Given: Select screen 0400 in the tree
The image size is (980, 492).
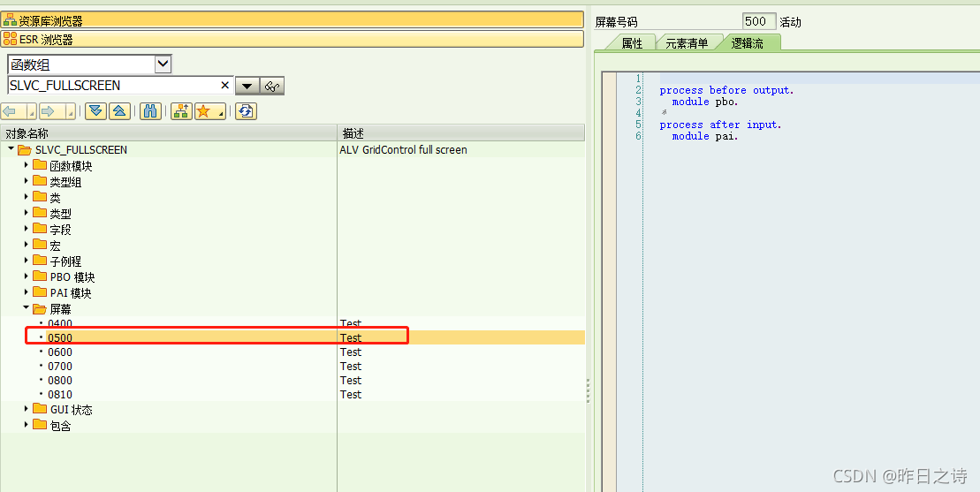Looking at the screenshot, I should click(60, 323).
